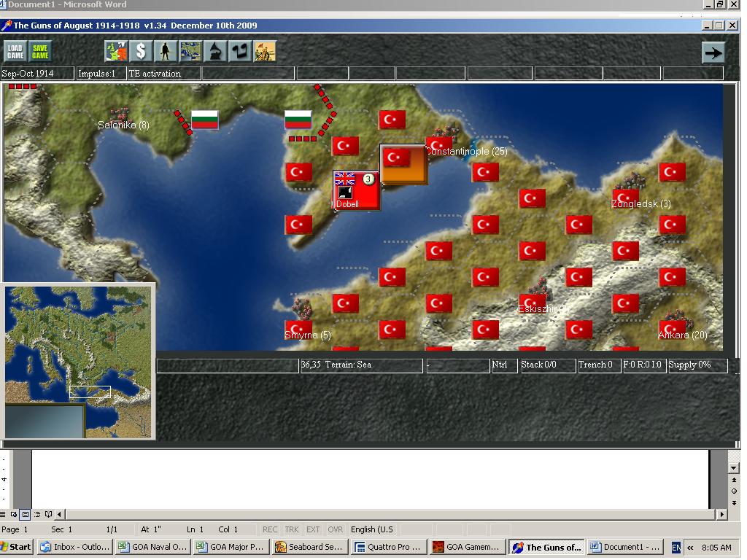Click the TE activation status field
Viewport: 747px width, 560px height.
pyautogui.click(x=164, y=74)
